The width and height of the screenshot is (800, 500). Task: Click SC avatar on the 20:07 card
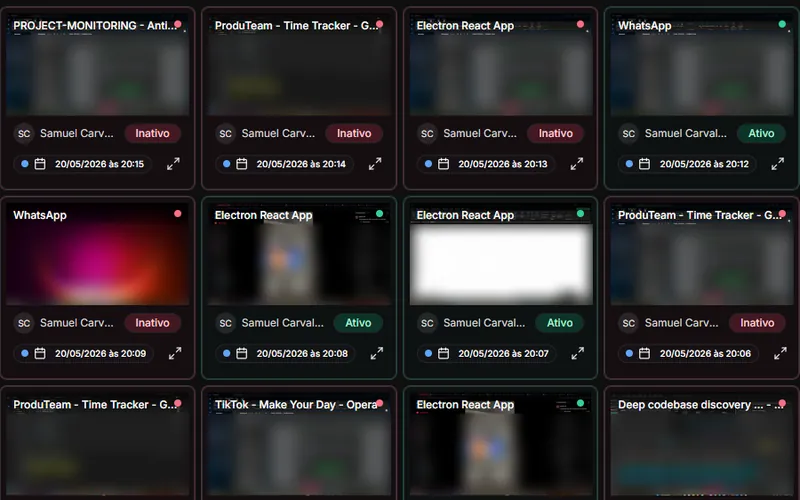pyautogui.click(x=427, y=323)
